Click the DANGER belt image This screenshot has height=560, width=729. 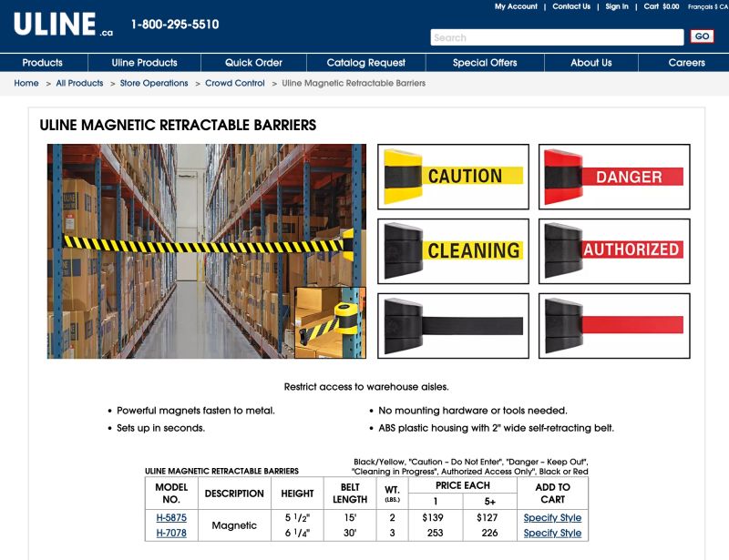(x=609, y=176)
